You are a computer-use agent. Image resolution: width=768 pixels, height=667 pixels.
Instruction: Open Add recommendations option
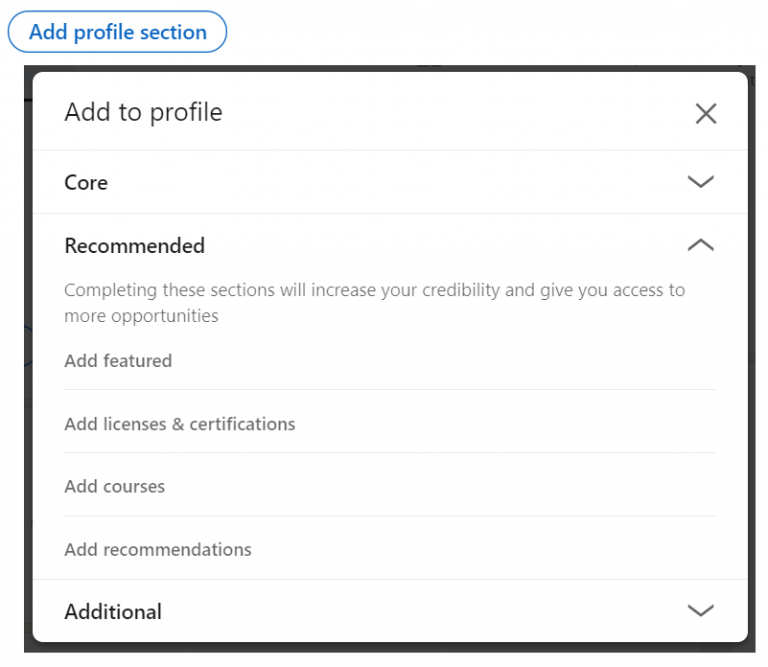point(158,550)
